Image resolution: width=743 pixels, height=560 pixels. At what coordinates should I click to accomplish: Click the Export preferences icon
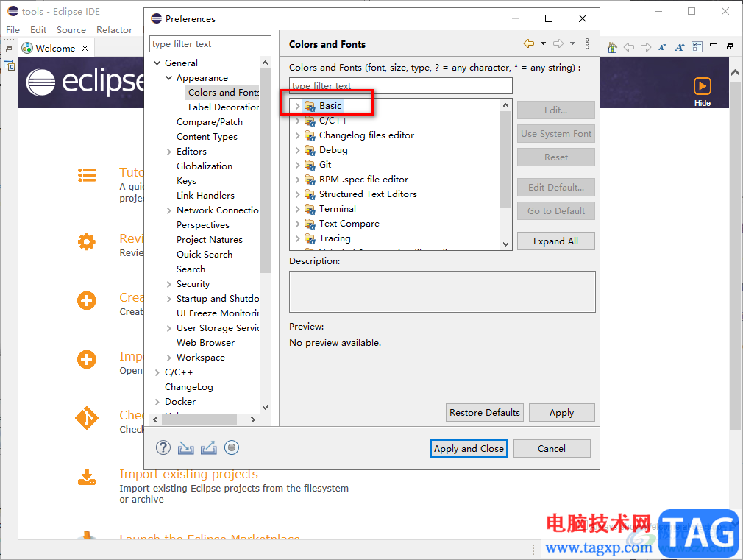click(208, 448)
